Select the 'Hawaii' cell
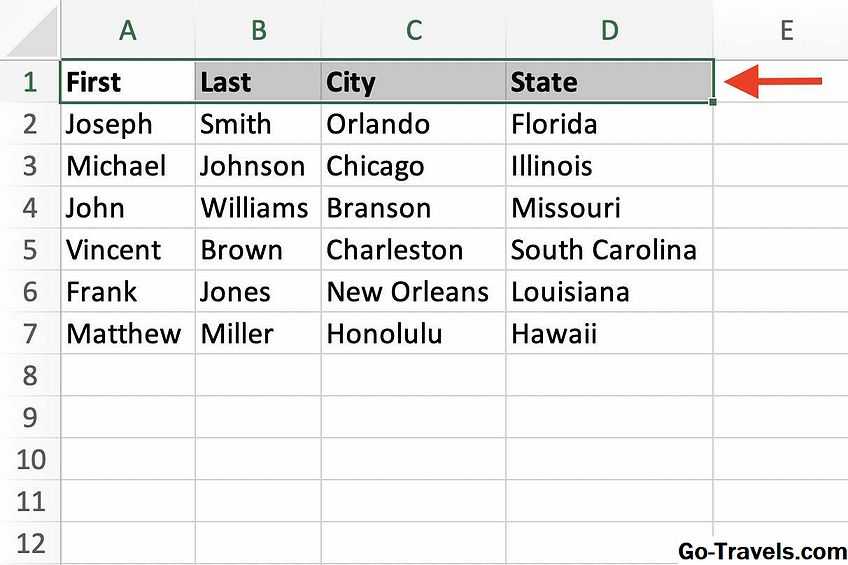 609,333
